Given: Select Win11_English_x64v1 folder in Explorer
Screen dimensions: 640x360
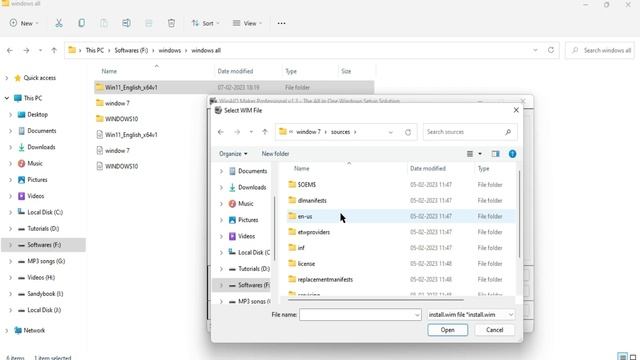Looking at the screenshot, I should point(234,87).
